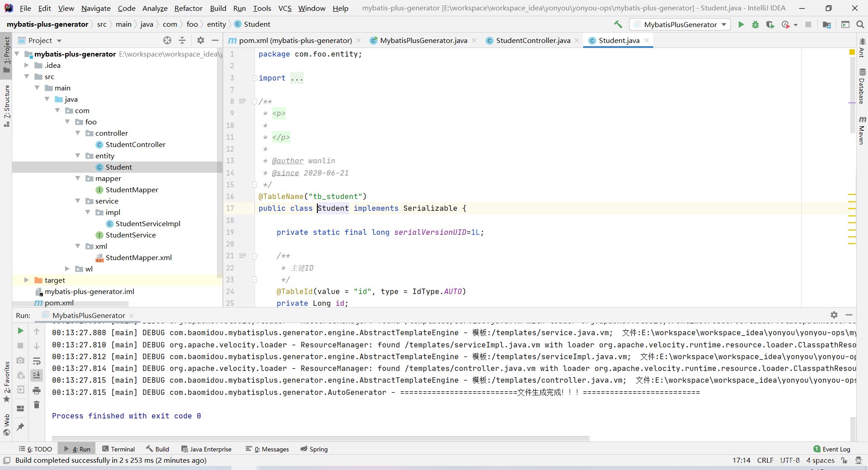Image resolution: width=868 pixels, height=470 pixels.
Task: Close the Student.java tab
Action: coord(647,40)
